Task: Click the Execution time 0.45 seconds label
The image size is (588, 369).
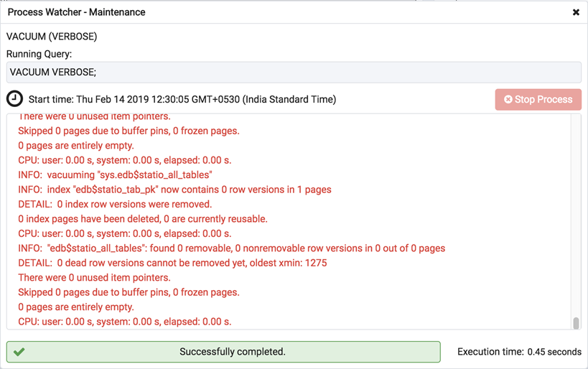Action: (519, 352)
